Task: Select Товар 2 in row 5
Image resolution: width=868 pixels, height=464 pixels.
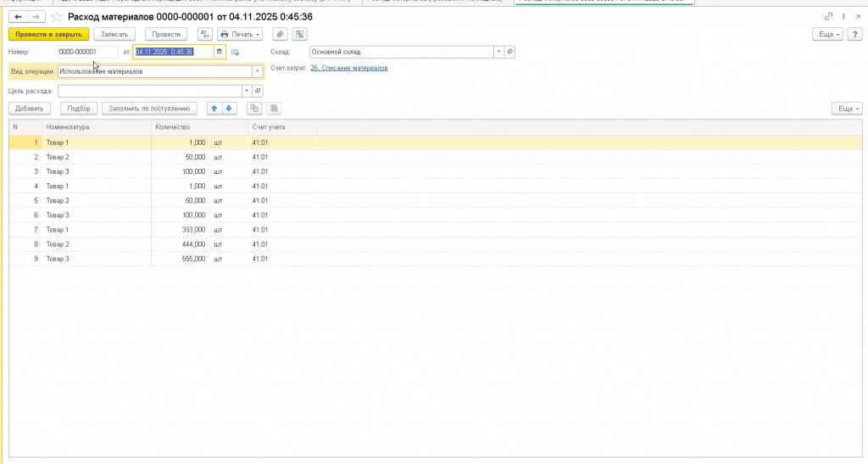Action: point(58,200)
